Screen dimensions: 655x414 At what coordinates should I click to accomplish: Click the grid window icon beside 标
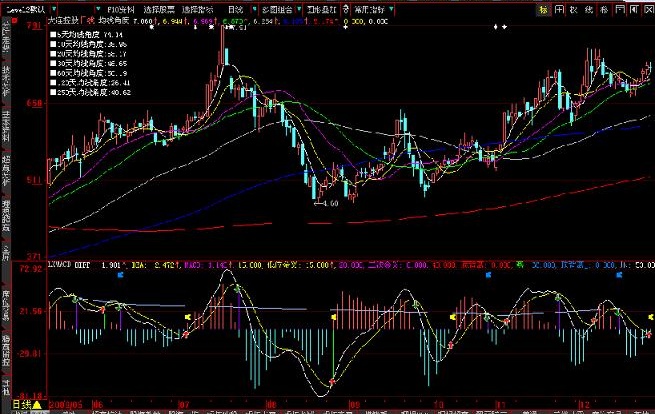click(559, 9)
